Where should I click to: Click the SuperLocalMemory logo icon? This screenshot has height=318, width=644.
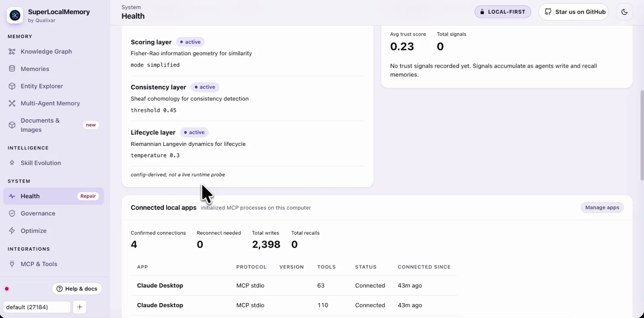point(15,15)
